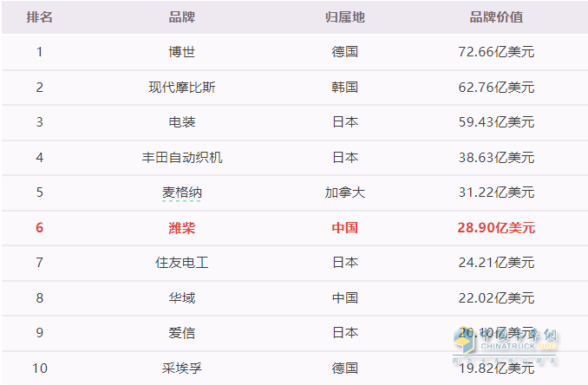
Task: Select the highlighted value 28.90亿美元
Action: (x=496, y=227)
